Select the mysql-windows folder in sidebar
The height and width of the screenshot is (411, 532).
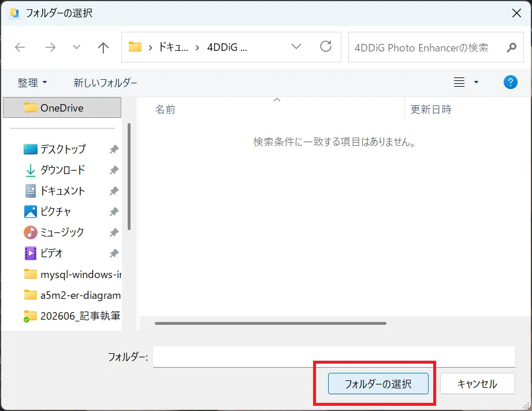coord(73,274)
